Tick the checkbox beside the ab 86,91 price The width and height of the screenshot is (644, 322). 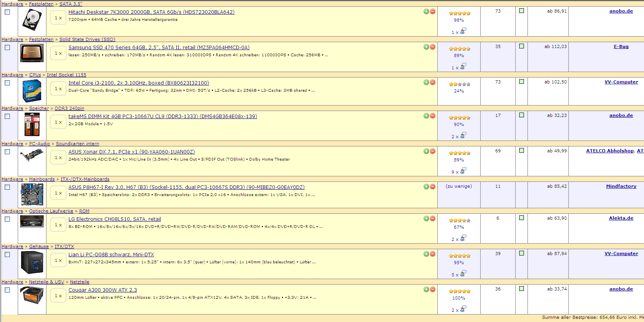522,11
